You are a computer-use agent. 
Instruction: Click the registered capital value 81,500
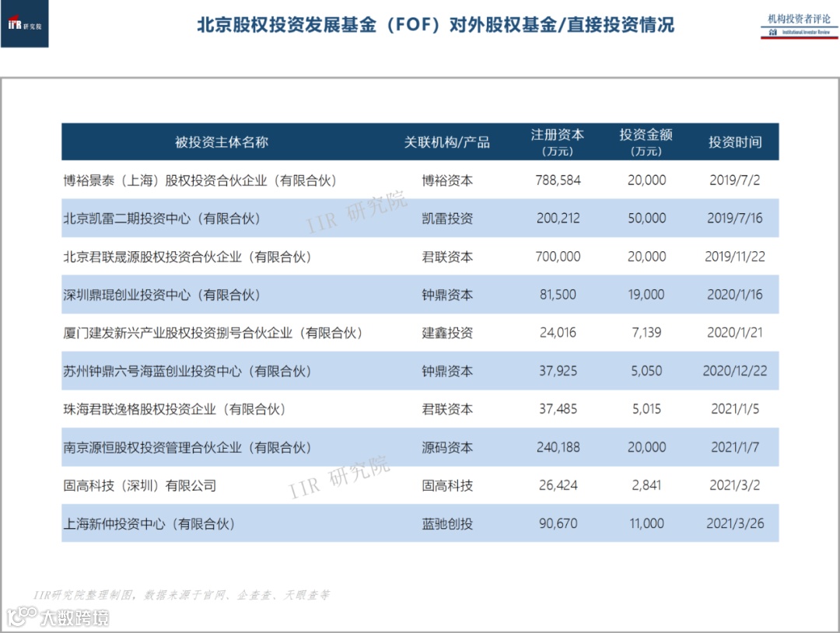558,295
